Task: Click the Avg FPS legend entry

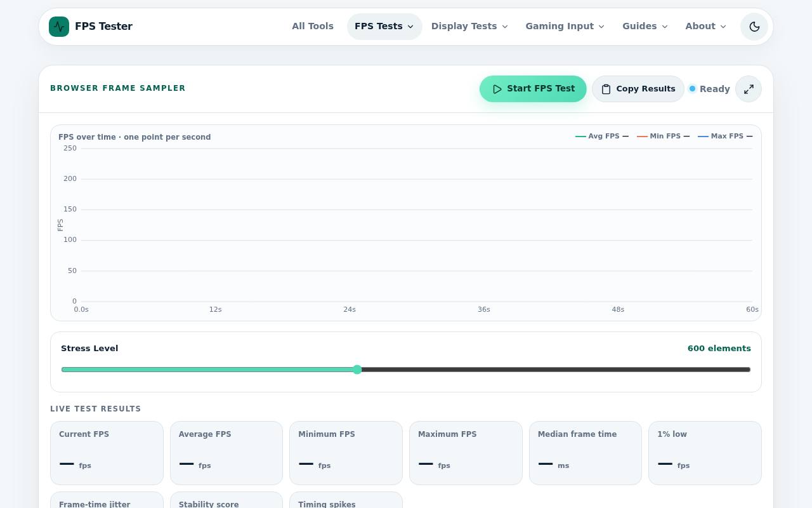Action: coord(602,136)
